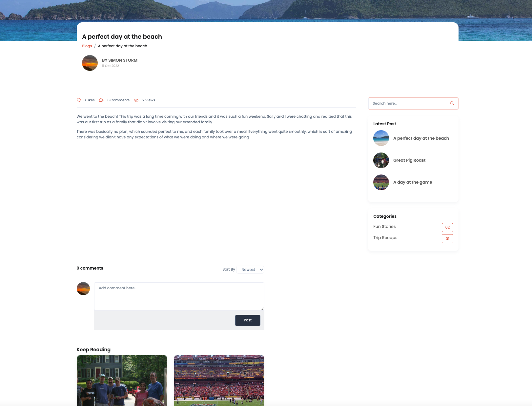Select the Fun Stories category
Screen dimensions: 532x406
384,227
